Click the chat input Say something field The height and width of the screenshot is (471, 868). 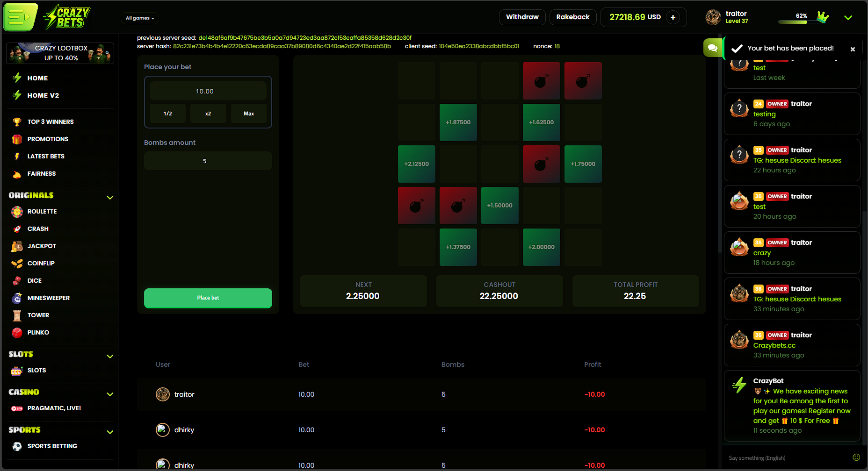point(788,458)
